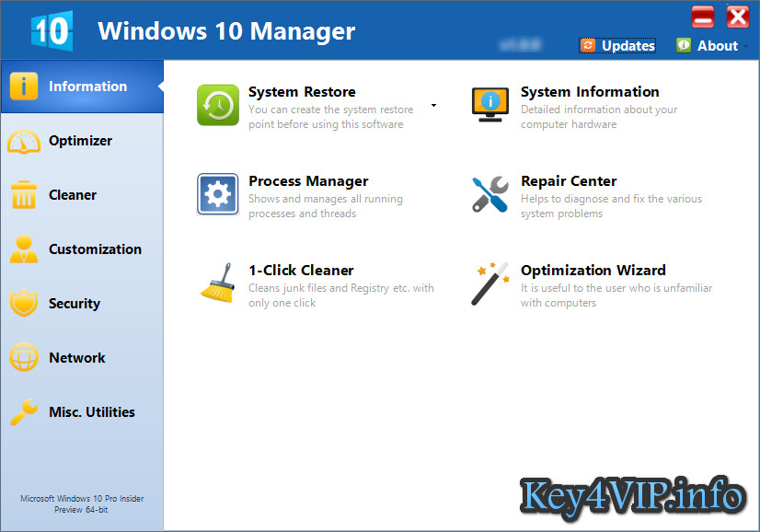Click the green About info icon
The width and height of the screenshot is (760, 532).
coord(684,45)
